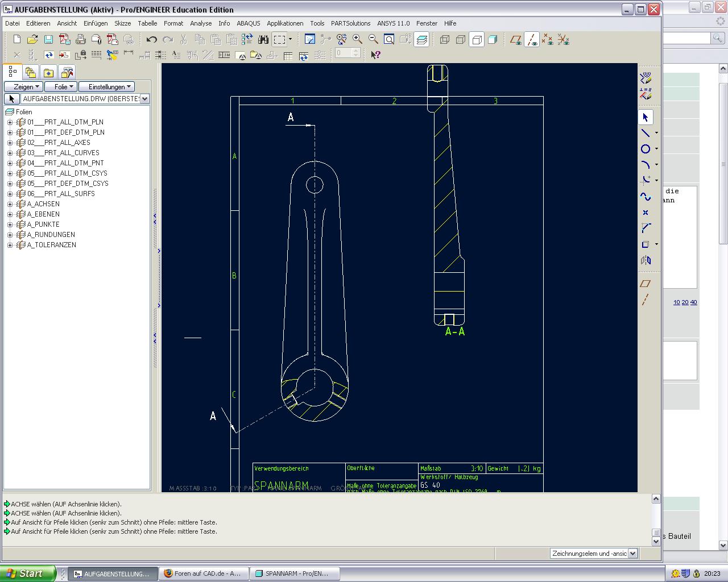Image resolution: width=728 pixels, height=582 pixels.
Task: Open the binoculars search tool
Action: point(263,39)
